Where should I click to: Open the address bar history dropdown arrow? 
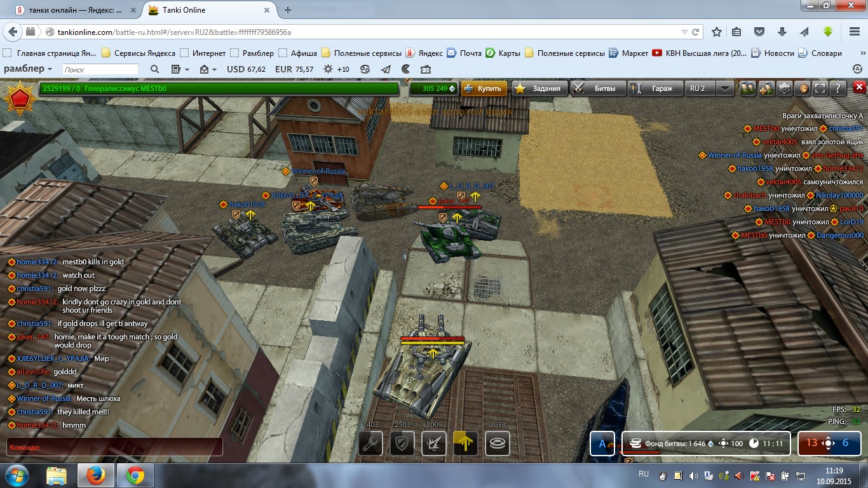tap(684, 32)
